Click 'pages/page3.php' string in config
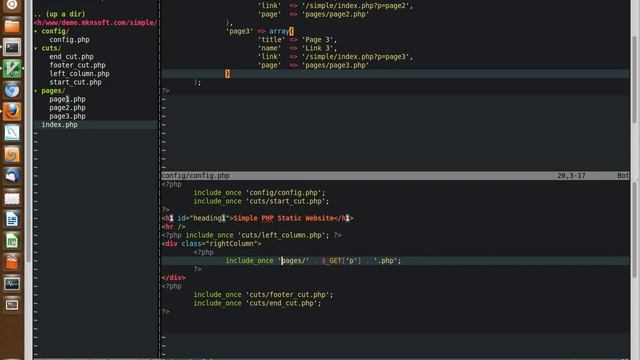The width and height of the screenshot is (640, 360). tap(335, 65)
